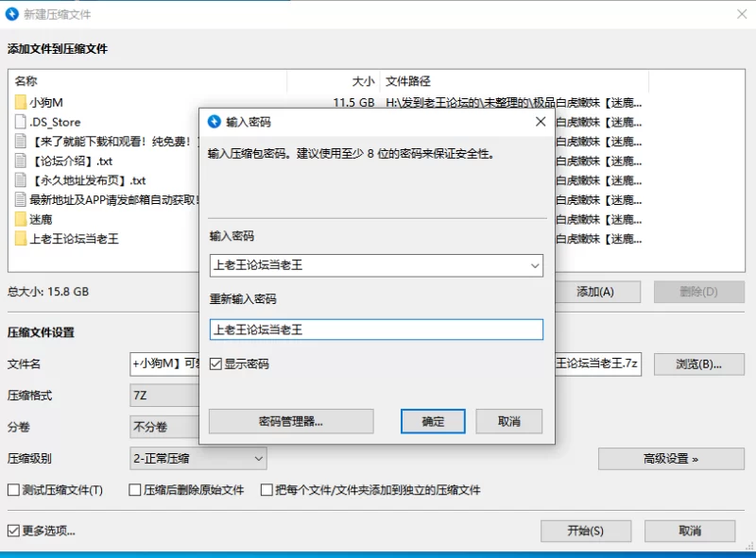Expand the 输入密码 dropdown arrow
This screenshot has height=558, width=756.
535,265
